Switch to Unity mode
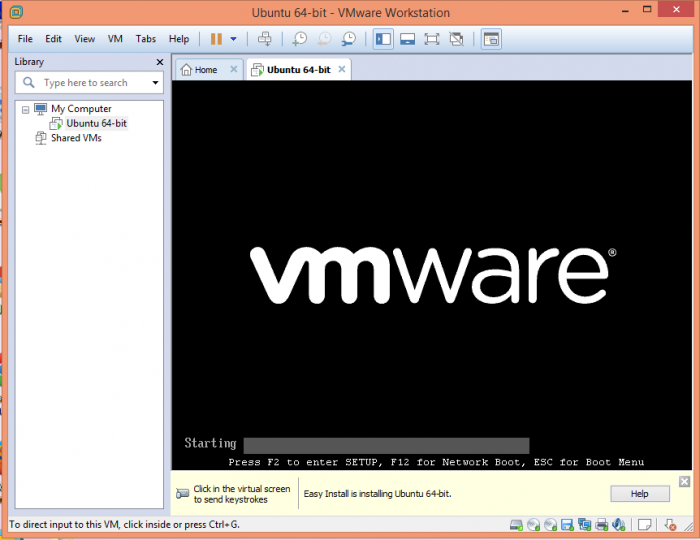The image size is (700, 540). point(456,39)
